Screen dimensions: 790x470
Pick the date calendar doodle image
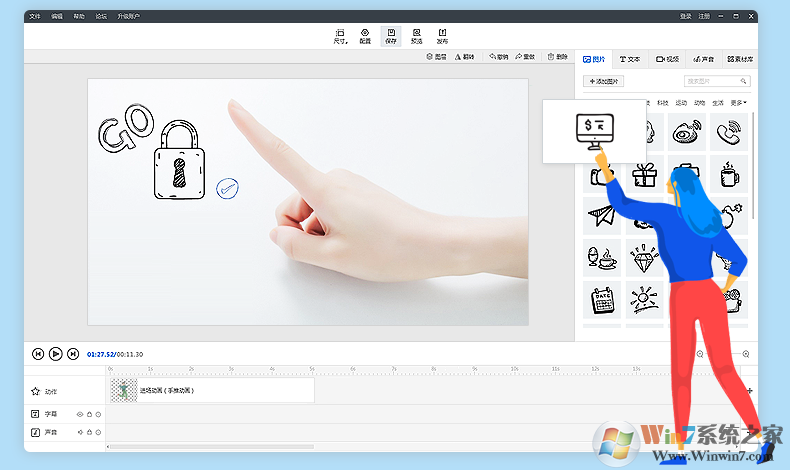(x=602, y=300)
